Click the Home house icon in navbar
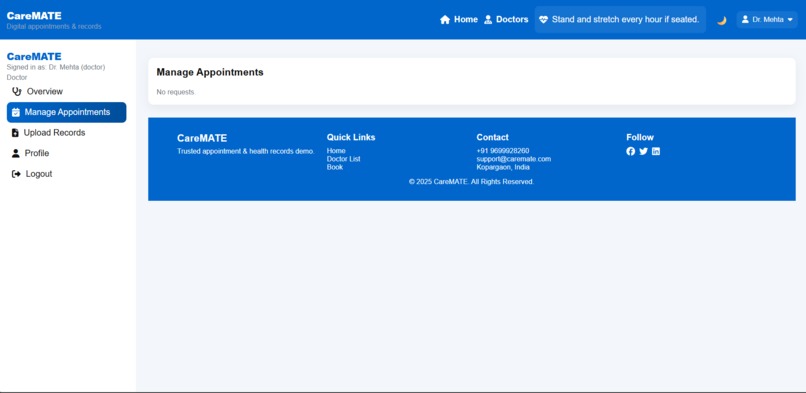The image size is (806, 393). (445, 20)
